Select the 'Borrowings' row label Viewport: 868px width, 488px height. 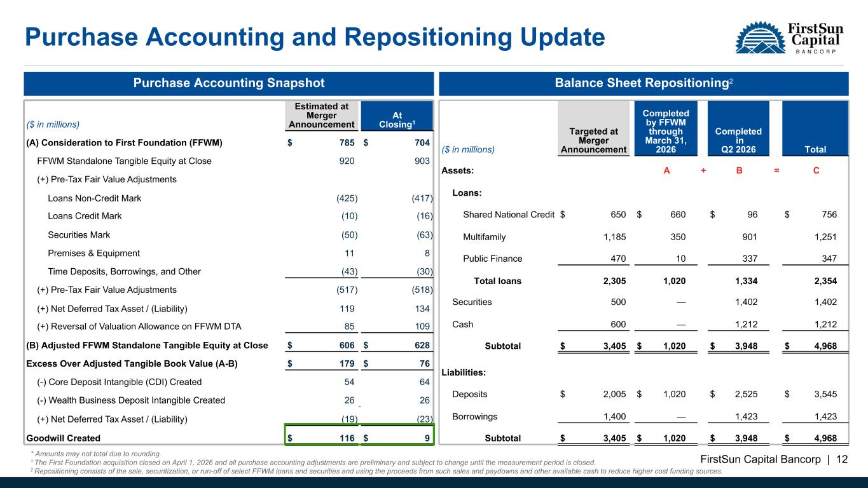tap(475, 416)
